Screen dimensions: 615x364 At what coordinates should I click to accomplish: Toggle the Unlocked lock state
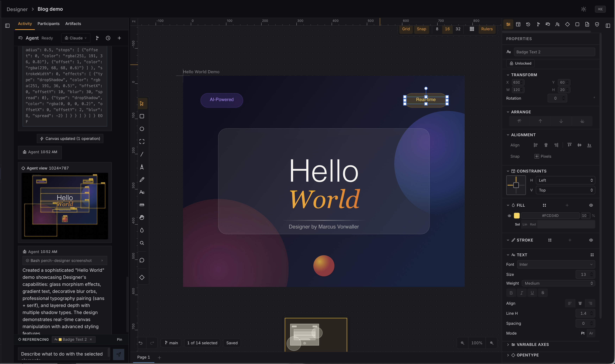pyautogui.click(x=520, y=63)
